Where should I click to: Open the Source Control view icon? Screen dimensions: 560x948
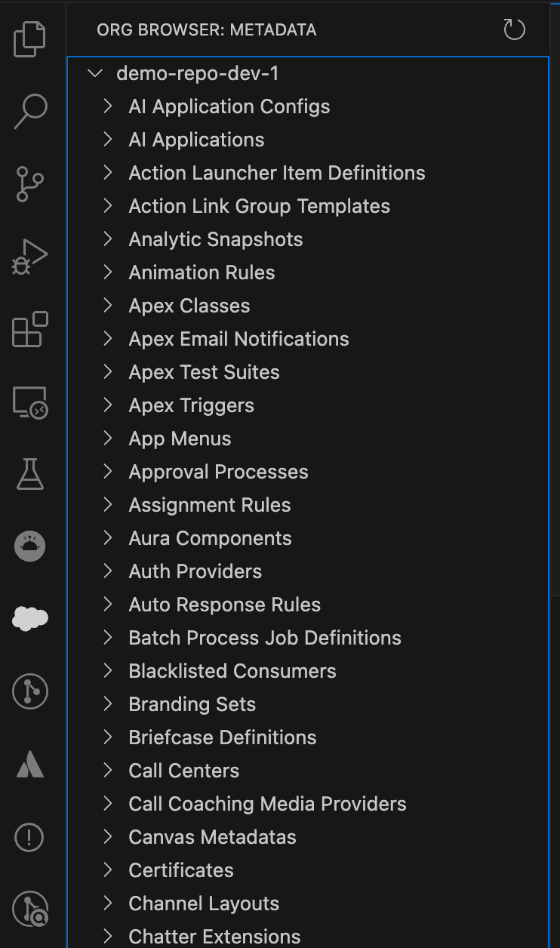[x=30, y=184]
